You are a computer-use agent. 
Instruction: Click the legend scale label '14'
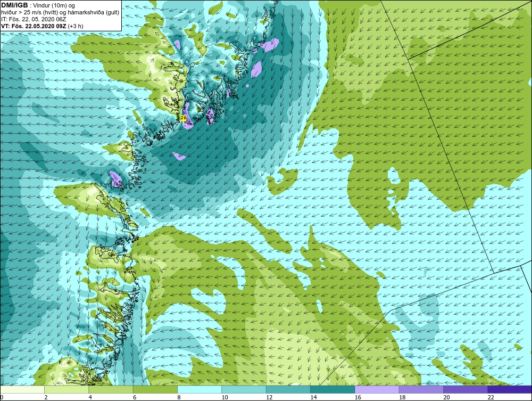[313, 398]
